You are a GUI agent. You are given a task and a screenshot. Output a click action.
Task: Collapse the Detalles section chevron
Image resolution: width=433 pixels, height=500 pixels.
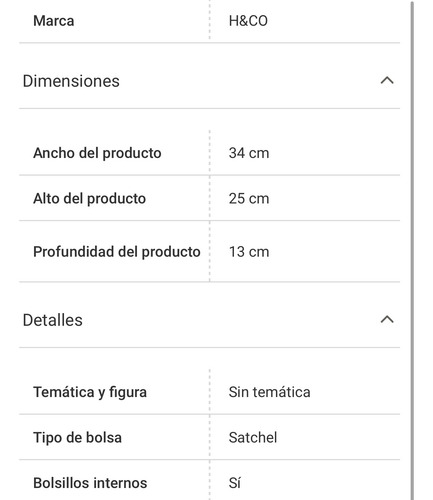387,320
